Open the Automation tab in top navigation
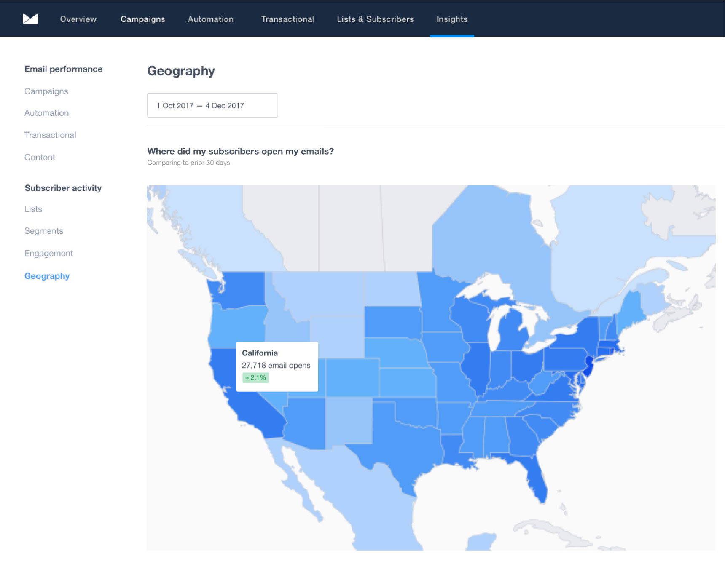The image size is (725, 588). click(210, 19)
